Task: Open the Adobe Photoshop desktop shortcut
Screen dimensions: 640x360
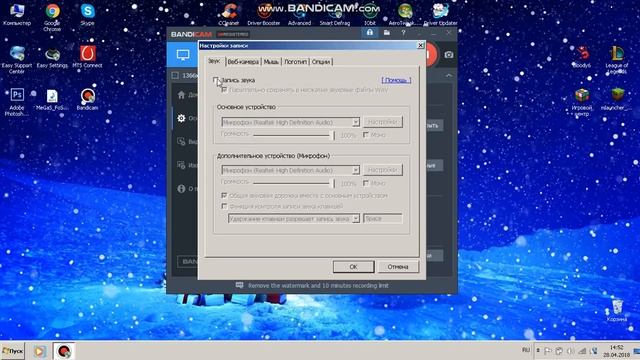Action: (17, 102)
